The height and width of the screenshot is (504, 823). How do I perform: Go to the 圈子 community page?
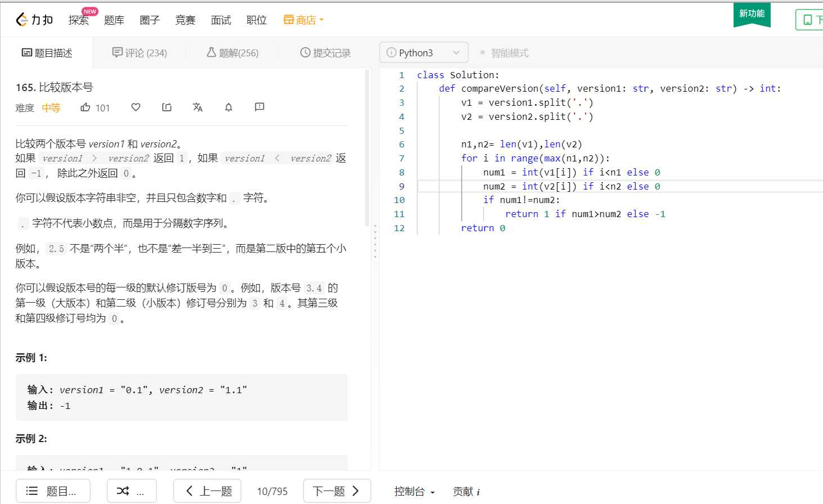(x=150, y=20)
